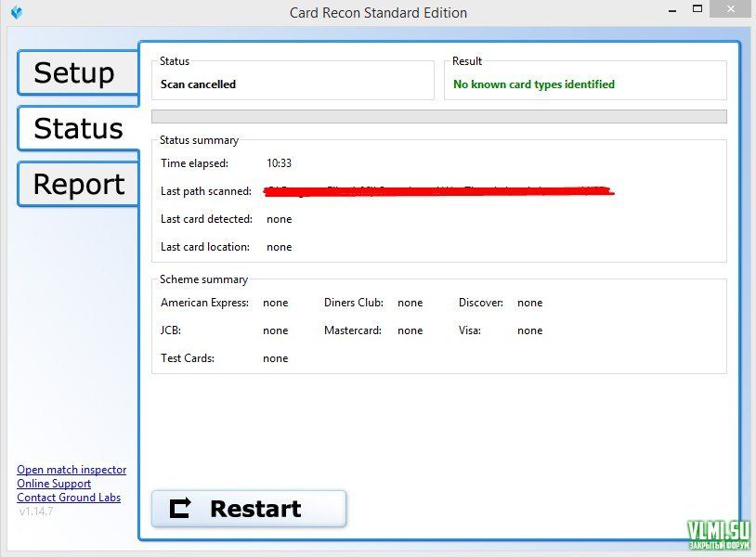Click the 'Card Recon Standard Edition' title bar
Viewport: 756px width, 557px height.
coord(378,13)
